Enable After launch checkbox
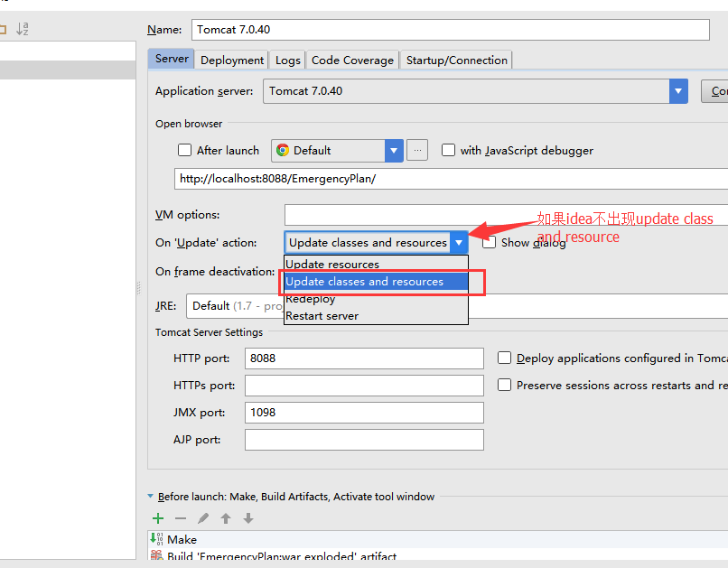The height and width of the screenshot is (568, 728). coord(185,150)
